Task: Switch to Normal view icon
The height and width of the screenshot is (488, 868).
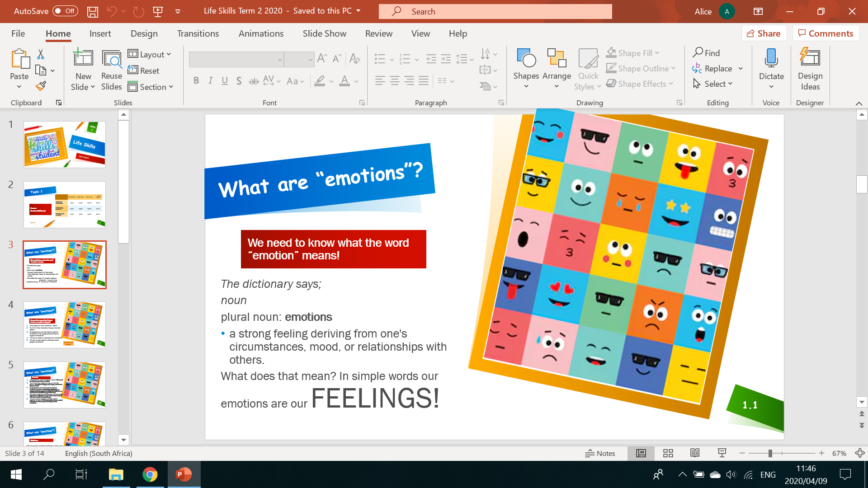Action: pyautogui.click(x=641, y=453)
